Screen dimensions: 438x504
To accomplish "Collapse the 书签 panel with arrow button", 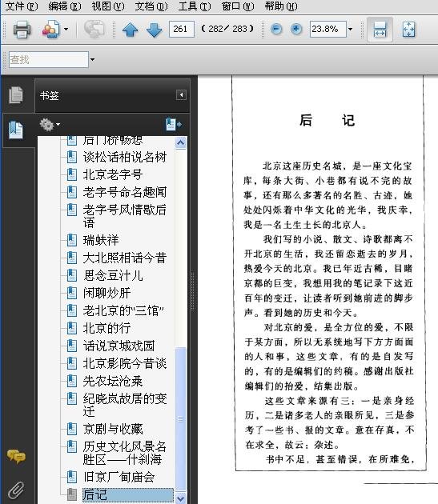I will [181, 95].
